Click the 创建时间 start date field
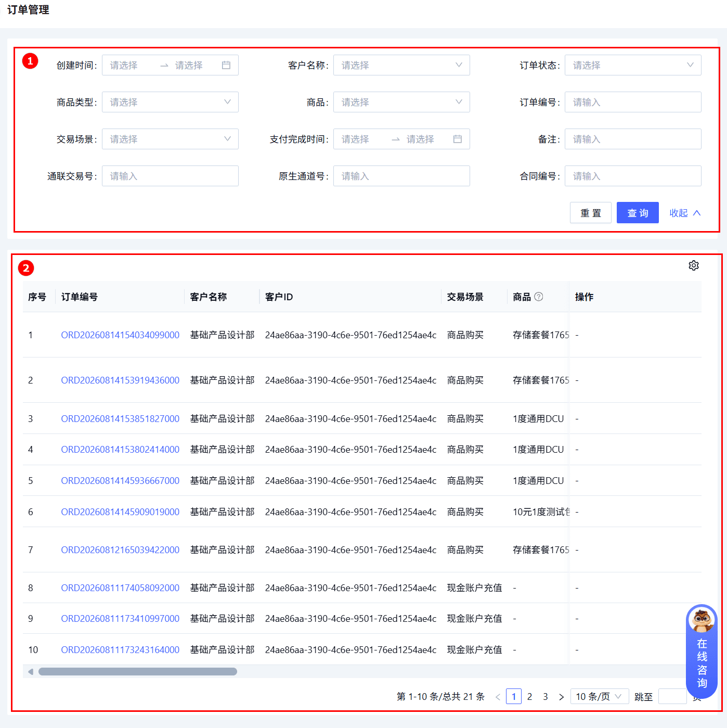 tap(130, 65)
